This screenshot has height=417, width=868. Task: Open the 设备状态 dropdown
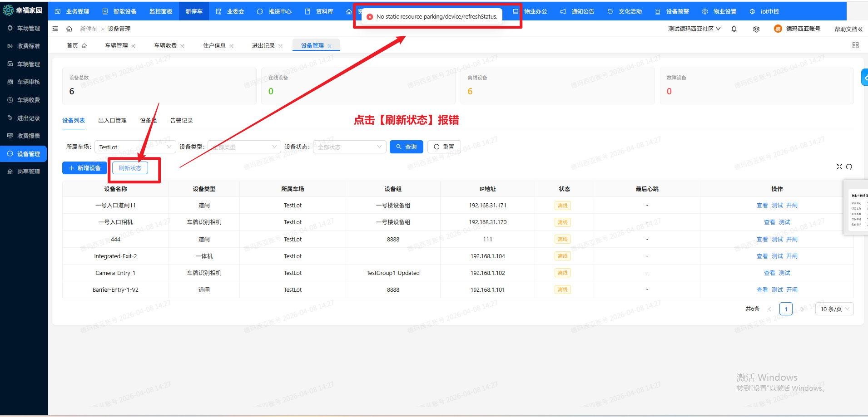349,147
